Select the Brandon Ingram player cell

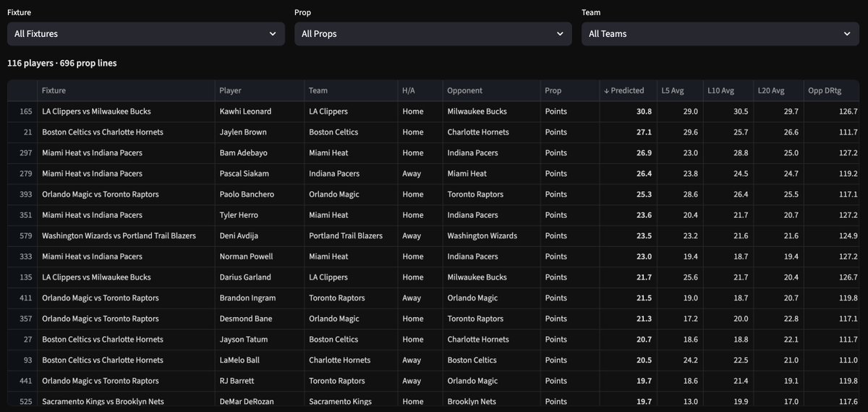click(x=259, y=298)
